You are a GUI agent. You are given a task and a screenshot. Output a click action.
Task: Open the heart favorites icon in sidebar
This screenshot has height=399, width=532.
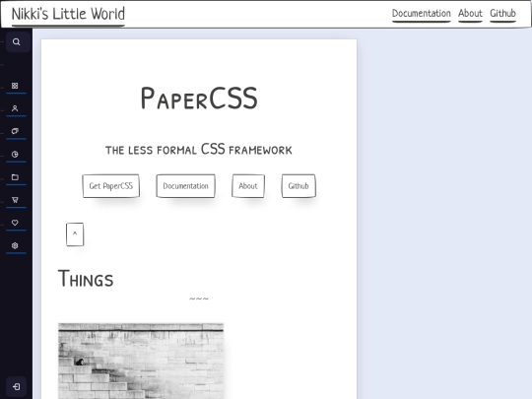pyautogui.click(x=15, y=223)
